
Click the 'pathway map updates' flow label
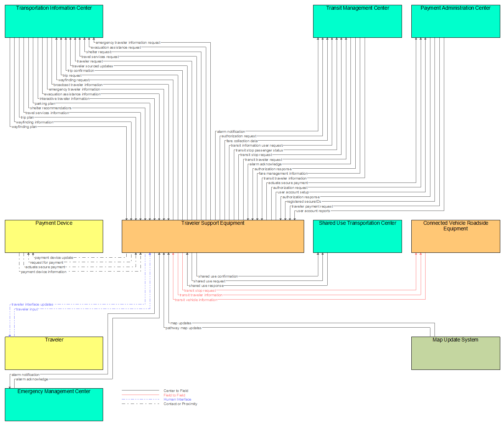(x=183, y=328)
